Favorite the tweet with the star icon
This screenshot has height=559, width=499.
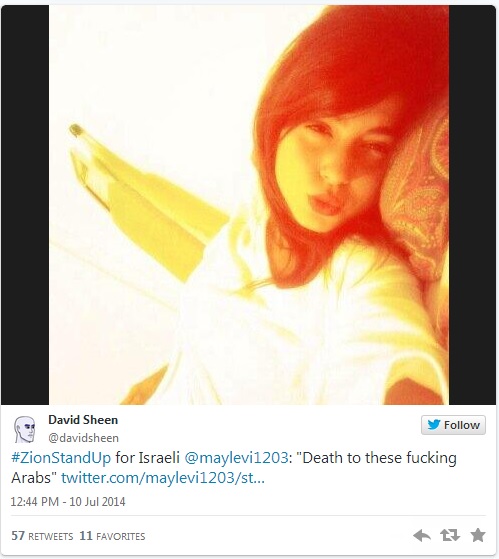[x=478, y=535]
